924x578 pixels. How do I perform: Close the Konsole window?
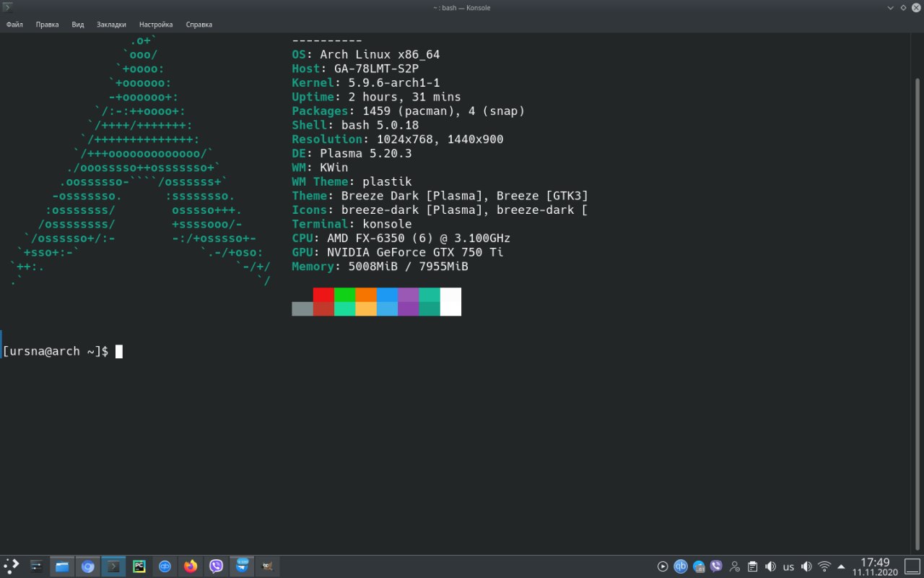915,7
